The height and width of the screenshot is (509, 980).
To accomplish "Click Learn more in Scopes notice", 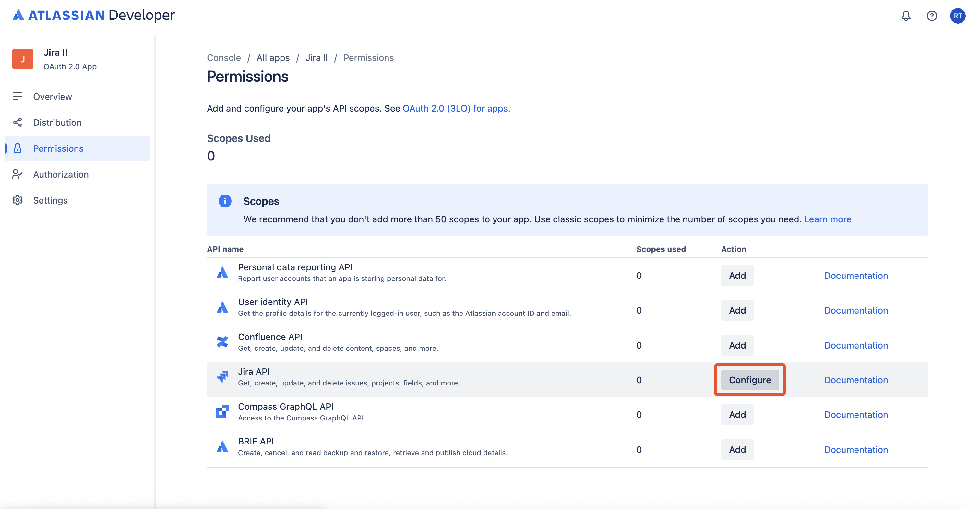I will [828, 219].
